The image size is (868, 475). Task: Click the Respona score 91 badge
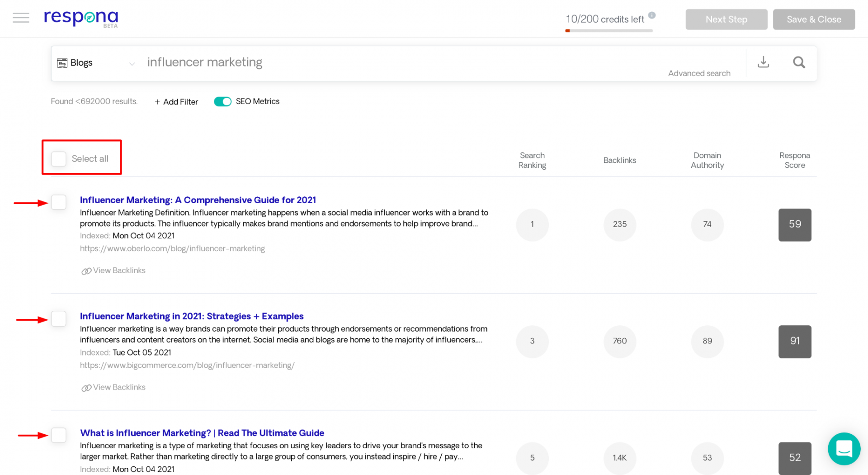click(794, 342)
